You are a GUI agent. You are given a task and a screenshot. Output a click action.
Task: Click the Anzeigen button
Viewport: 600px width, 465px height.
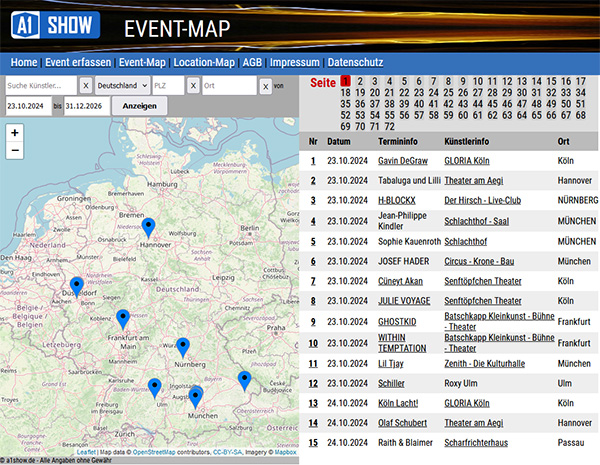coord(139,106)
